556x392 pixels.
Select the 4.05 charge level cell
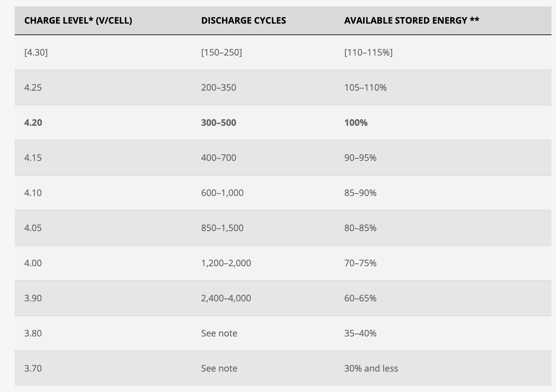(x=33, y=228)
